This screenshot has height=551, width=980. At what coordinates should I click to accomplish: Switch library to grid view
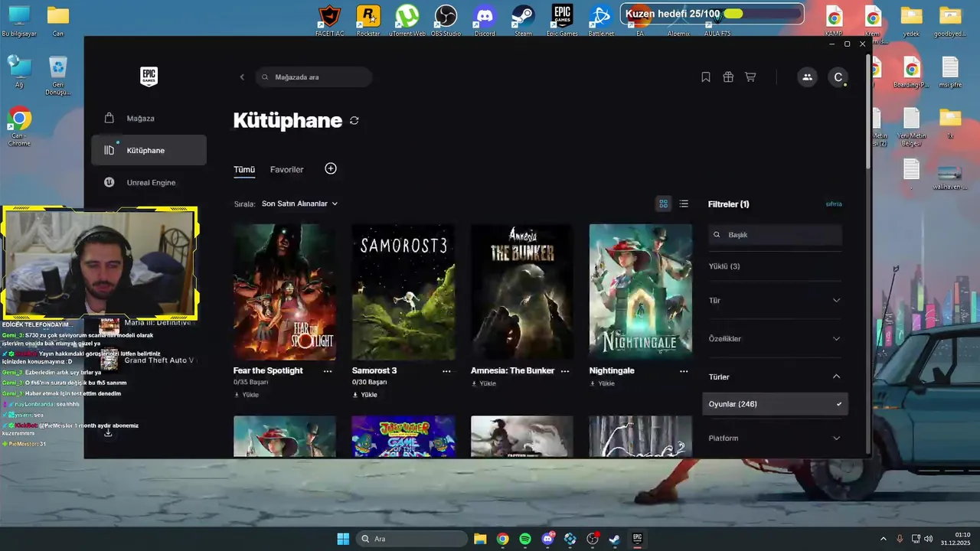[x=663, y=204]
